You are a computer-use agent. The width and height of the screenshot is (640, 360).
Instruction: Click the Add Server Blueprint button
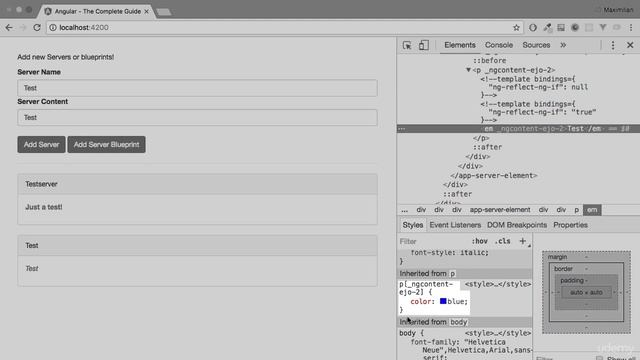[x=107, y=144]
